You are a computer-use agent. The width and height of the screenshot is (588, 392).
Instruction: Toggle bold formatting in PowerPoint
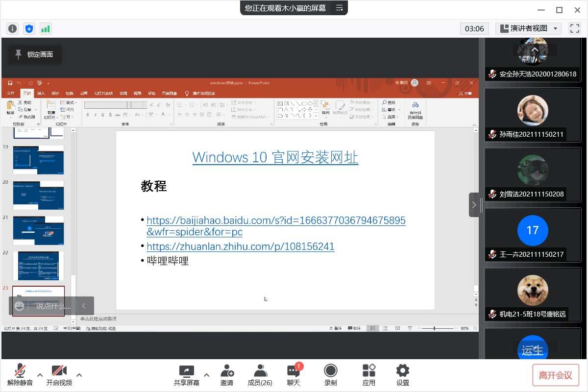(x=88, y=115)
